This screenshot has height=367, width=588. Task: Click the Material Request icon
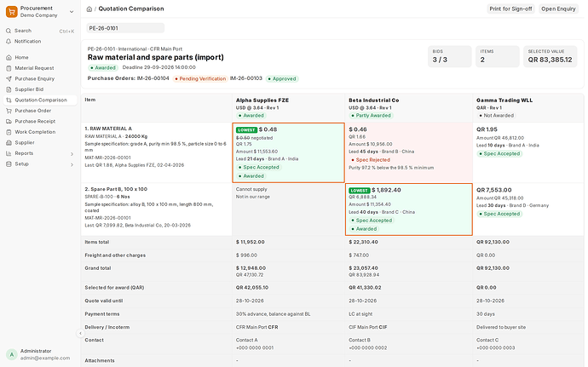tap(9, 68)
